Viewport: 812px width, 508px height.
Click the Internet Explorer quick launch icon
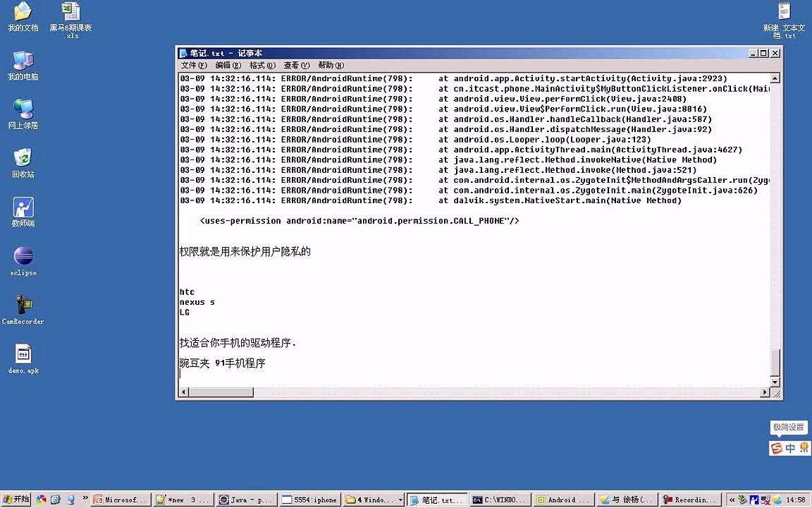[x=56, y=500]
